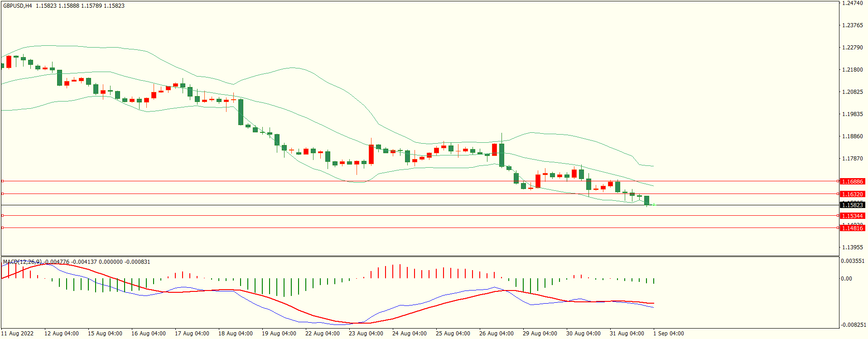Click the 1.16886 red price label
The width and height of the screenshot is (868, 339).
pyautogui.click(x=852, y=181)
